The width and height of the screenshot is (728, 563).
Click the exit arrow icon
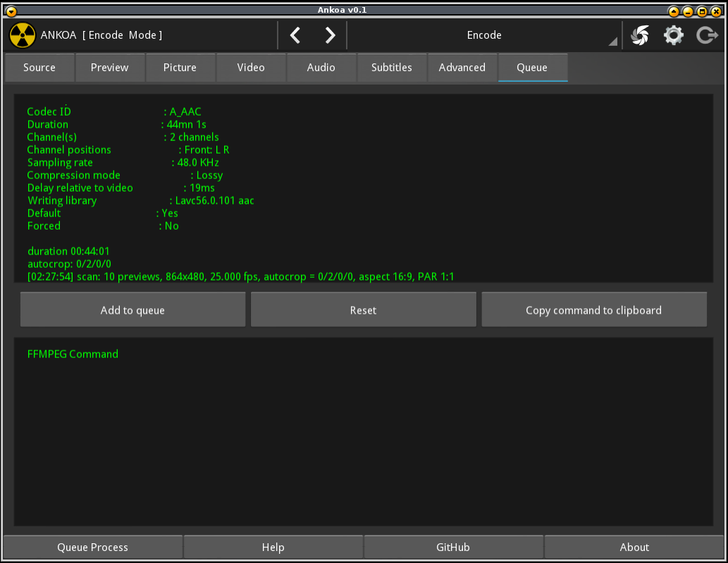(707, 35)
